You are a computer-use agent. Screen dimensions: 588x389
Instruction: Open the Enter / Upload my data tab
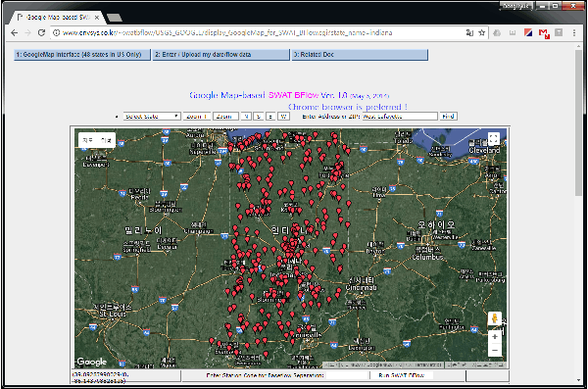coord(221,55)
